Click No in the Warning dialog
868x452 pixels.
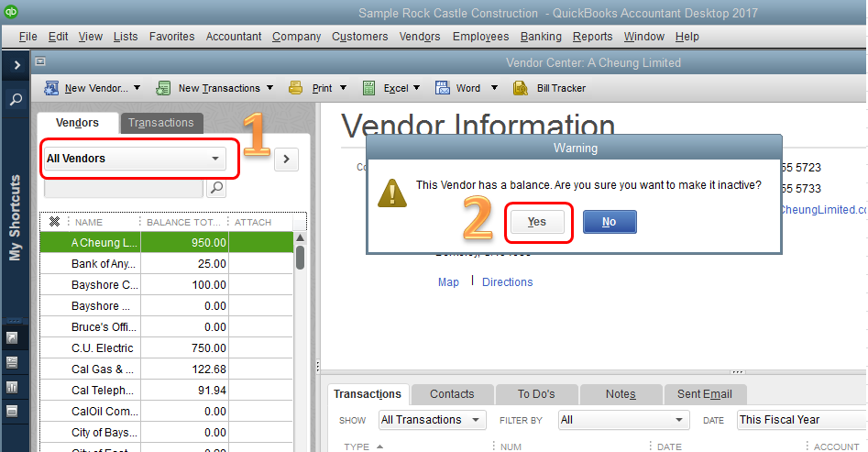click(610, 222)
